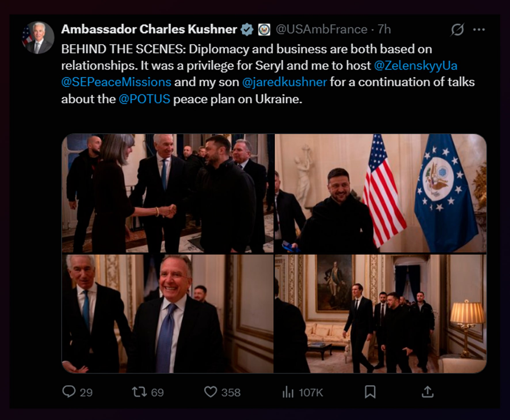The height and width of the screenshot is (420, 510).
Task: Open the Grok circle-slash icon
Action: (x=457, y=30)
